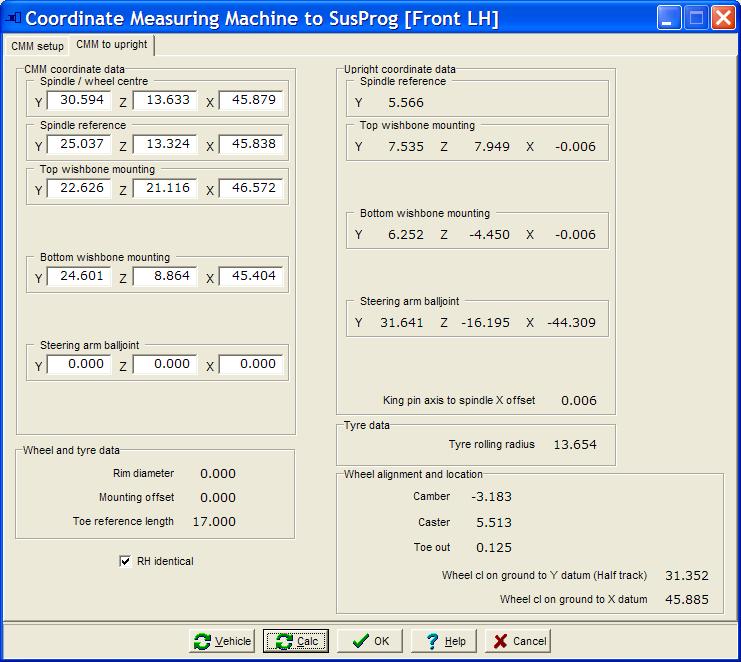The height and width of the screenshot is (662, 741).
Task: Click the Vehicle button
Action: coord(222,641)
